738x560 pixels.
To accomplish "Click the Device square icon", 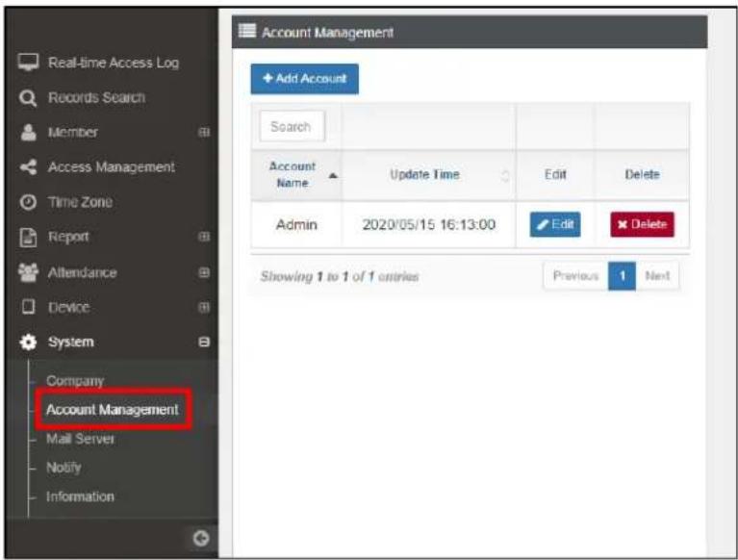I will coord(28,307).
